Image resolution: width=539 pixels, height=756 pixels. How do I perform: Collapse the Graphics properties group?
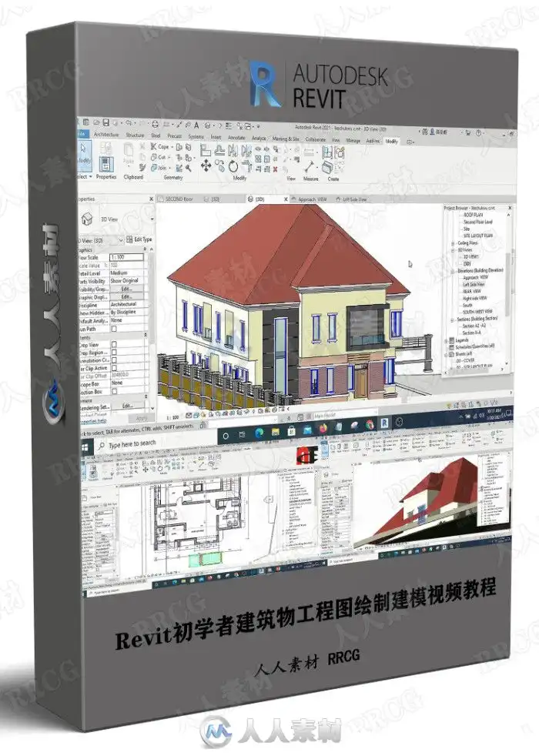[145, 249]
